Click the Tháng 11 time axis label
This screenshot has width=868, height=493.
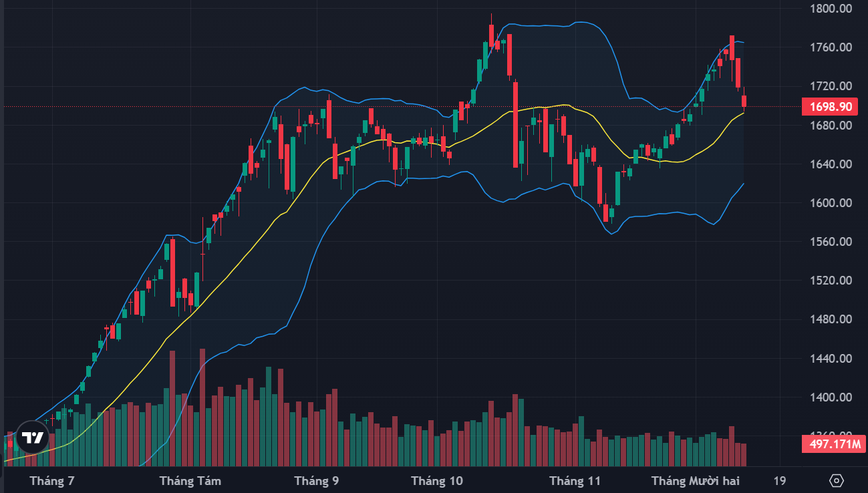[x=575, y=481]
